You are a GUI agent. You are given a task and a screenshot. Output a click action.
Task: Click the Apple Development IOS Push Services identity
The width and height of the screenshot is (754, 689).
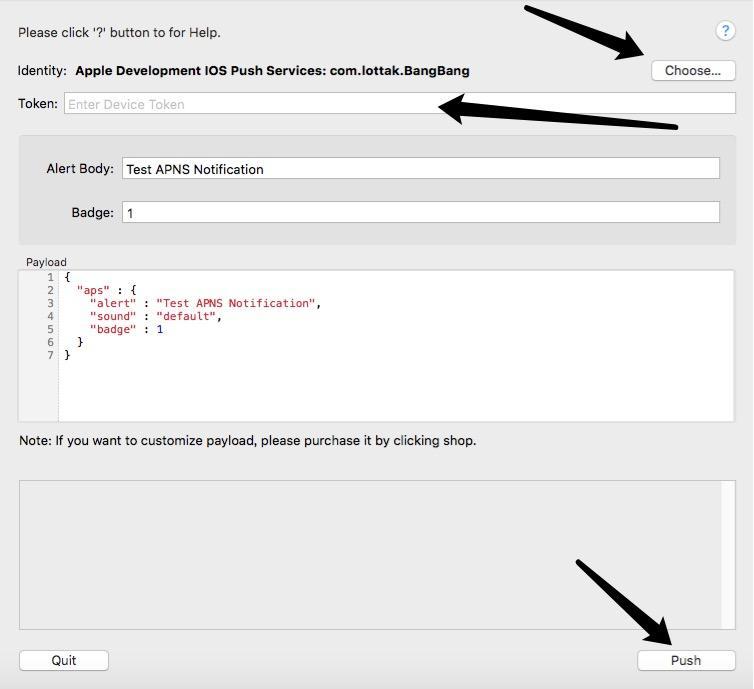[x=272, y=71]
